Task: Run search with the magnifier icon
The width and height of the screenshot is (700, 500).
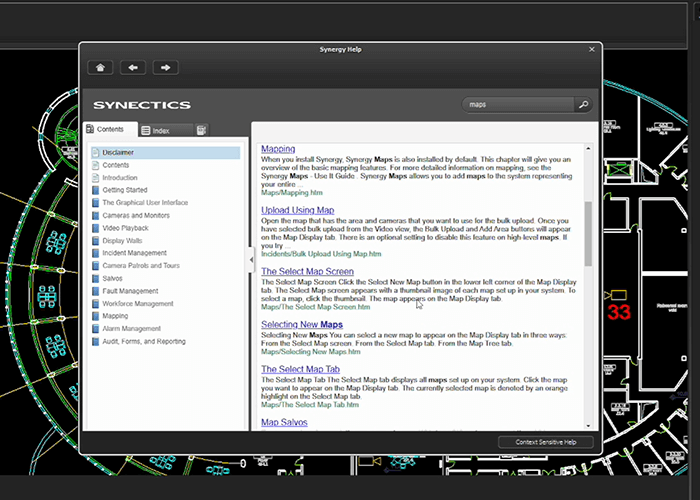Action: pyautogui.click(x=583, y=104)
